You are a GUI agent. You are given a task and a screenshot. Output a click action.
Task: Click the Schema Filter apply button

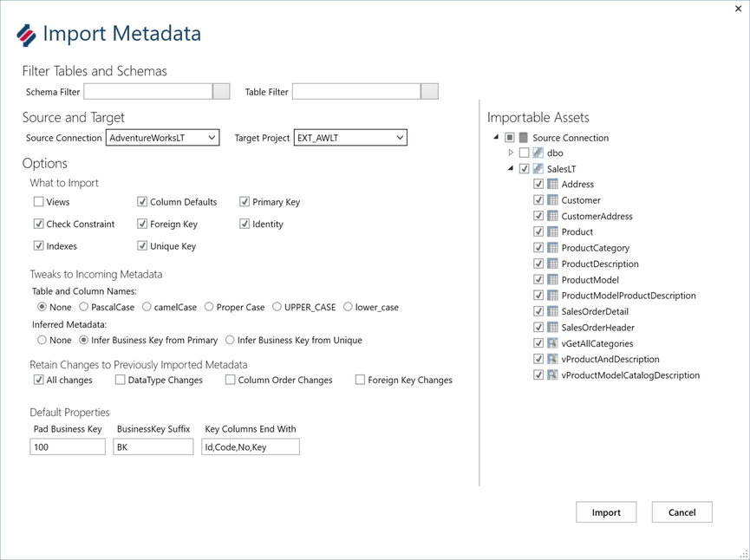[221, 91]
